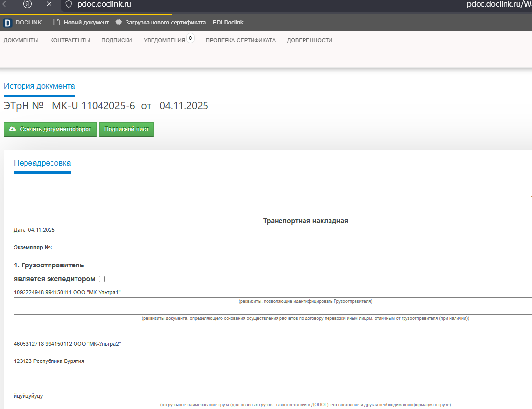The width and height of the screenshot is (532, 409).
Task: Click the date 04.11.2025 in the title
Action: click(184, 106)
